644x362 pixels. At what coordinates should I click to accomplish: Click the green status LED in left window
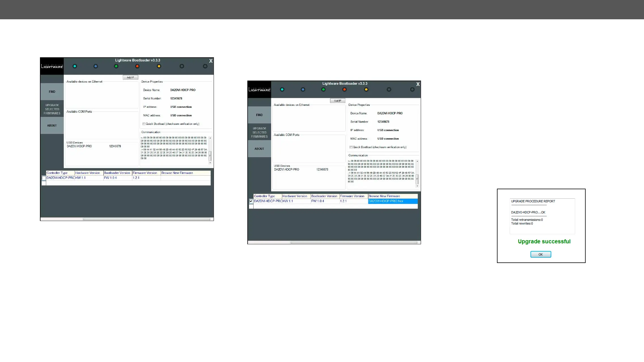(x=116, y=66)
